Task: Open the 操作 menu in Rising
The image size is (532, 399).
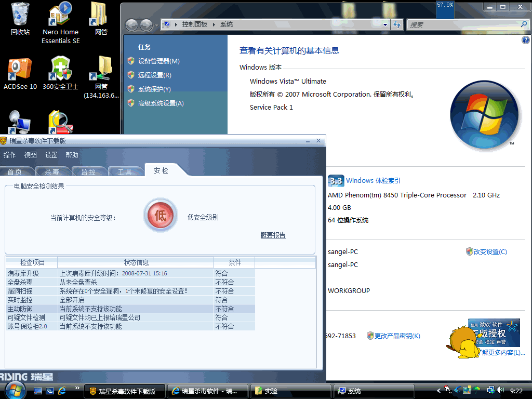Action: pyautogui.click(x=10, y=155)
